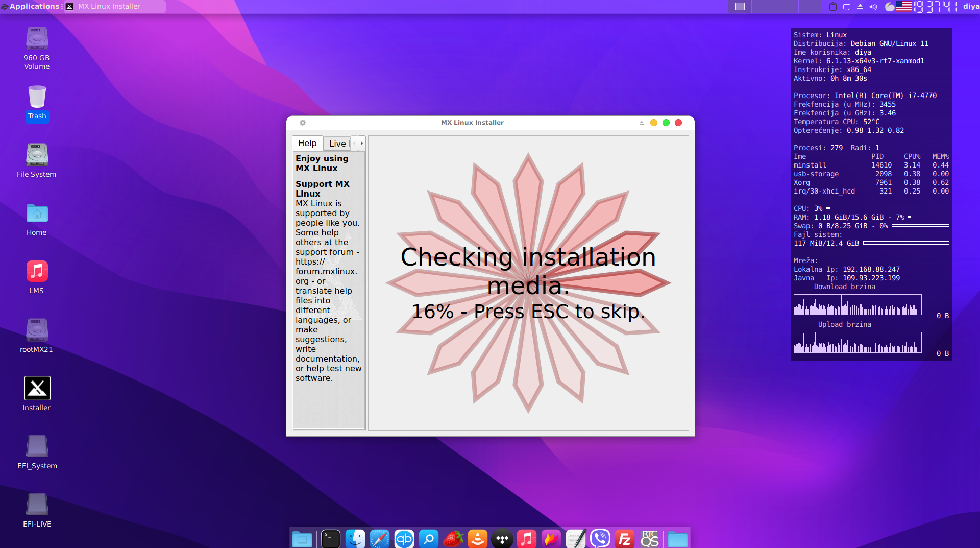Open the 960 GB Volume desktop icon
980x548 pixels.
click(37, 48)
